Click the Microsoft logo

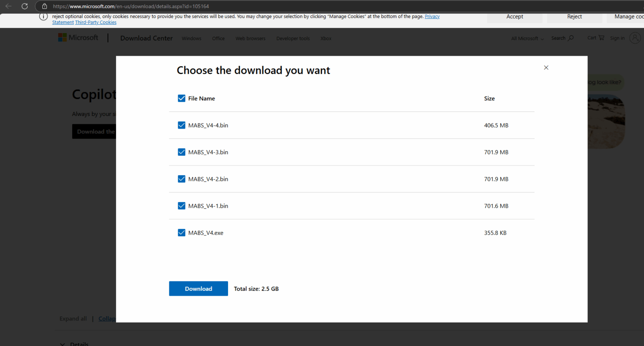coord(78,37)
